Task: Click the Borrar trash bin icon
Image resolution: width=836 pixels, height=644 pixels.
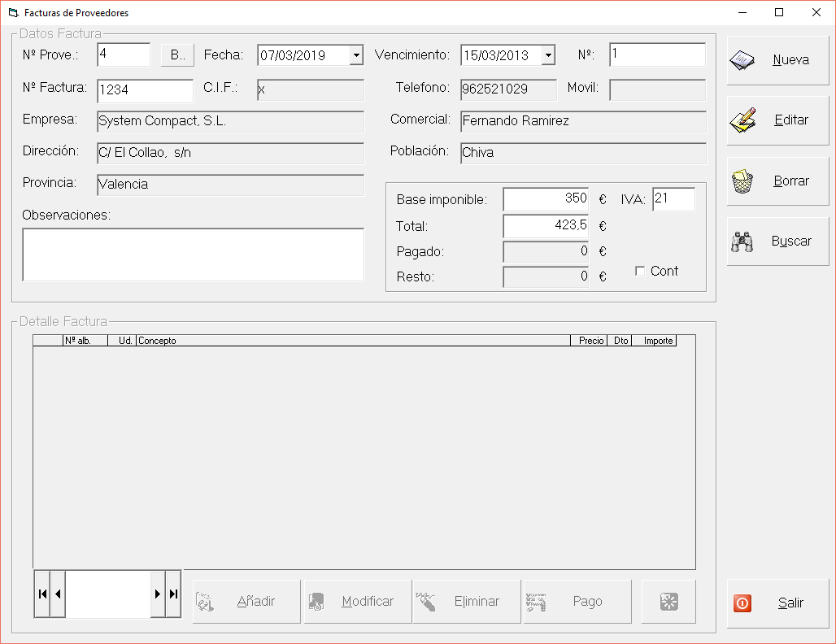Action: (742, 181)
